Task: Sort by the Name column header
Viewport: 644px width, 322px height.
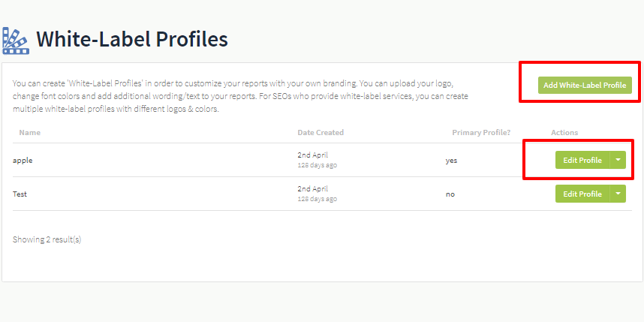Action: click(29, 133)
